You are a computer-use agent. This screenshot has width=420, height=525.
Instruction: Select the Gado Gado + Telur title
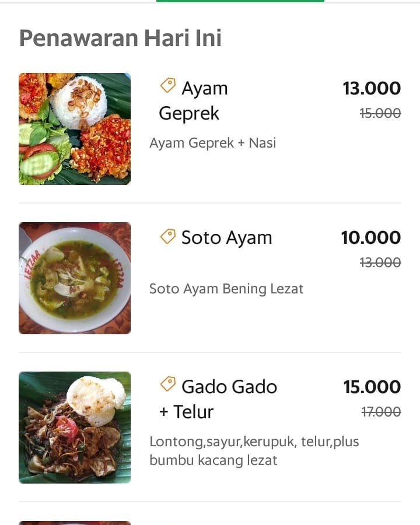[218, 400]
